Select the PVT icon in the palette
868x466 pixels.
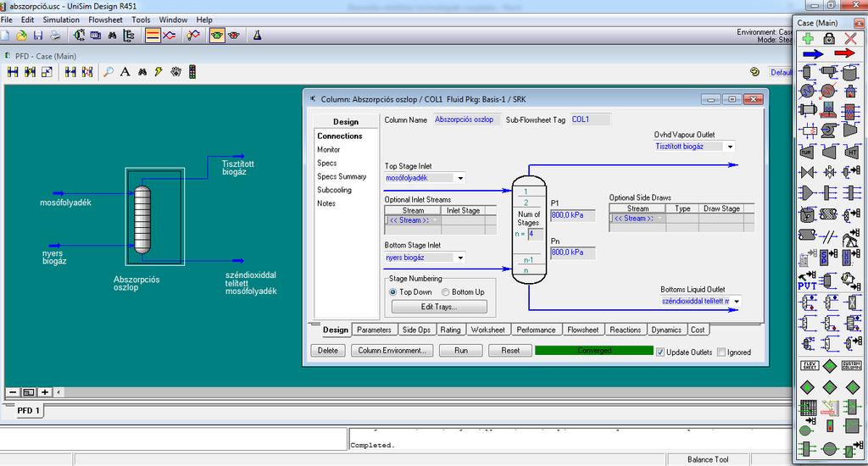807,281
